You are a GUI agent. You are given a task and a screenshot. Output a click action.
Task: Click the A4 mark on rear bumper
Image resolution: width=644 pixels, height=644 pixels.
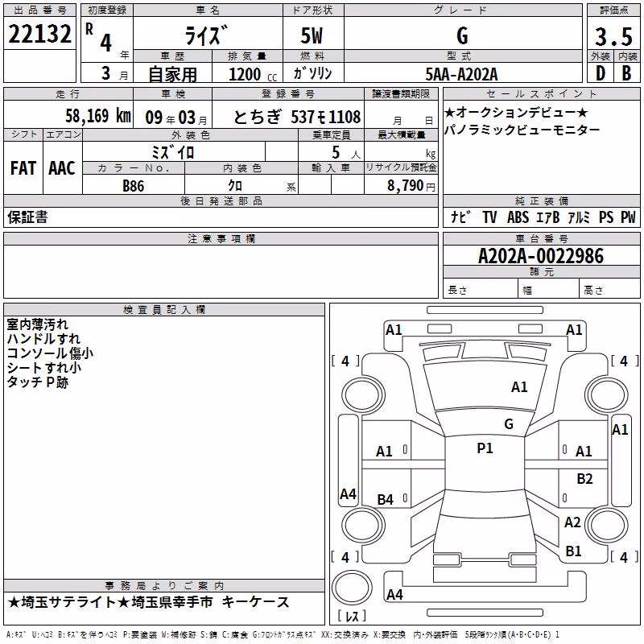(394, 594)
